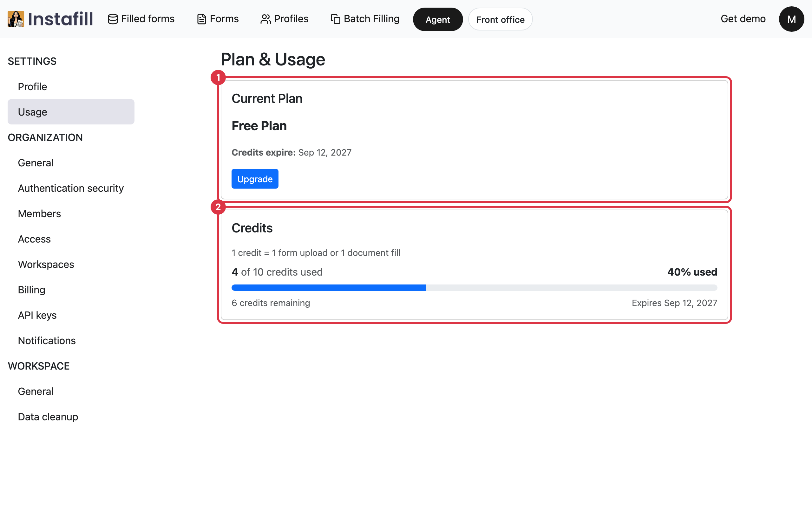Click the credits usage progress bar

point(474,288)
